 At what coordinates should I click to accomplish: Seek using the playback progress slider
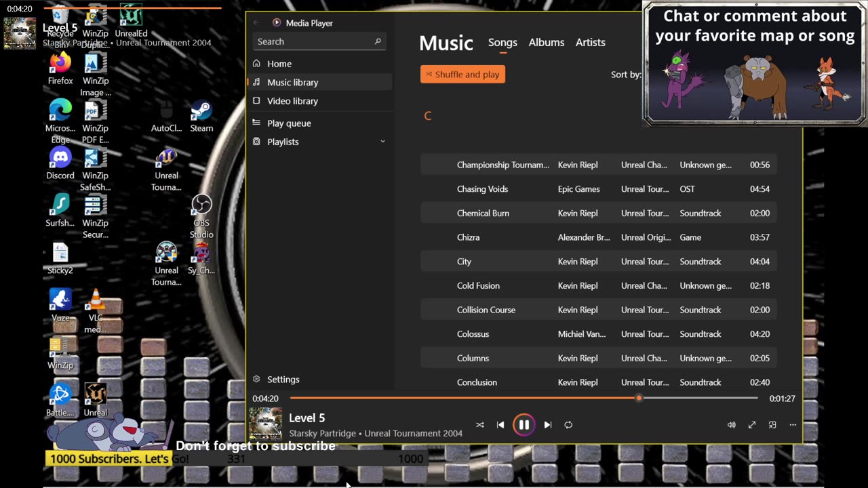click(x=524, y=399)
